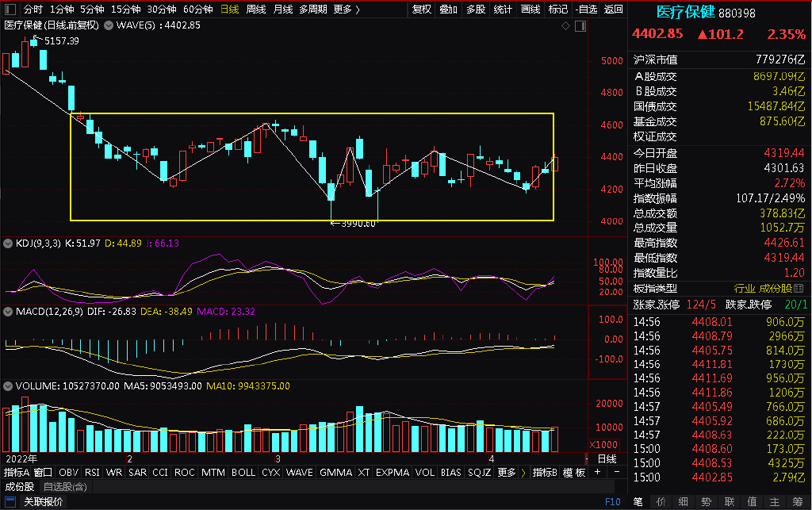Click the minus zoom button in indicator bar

616,472
